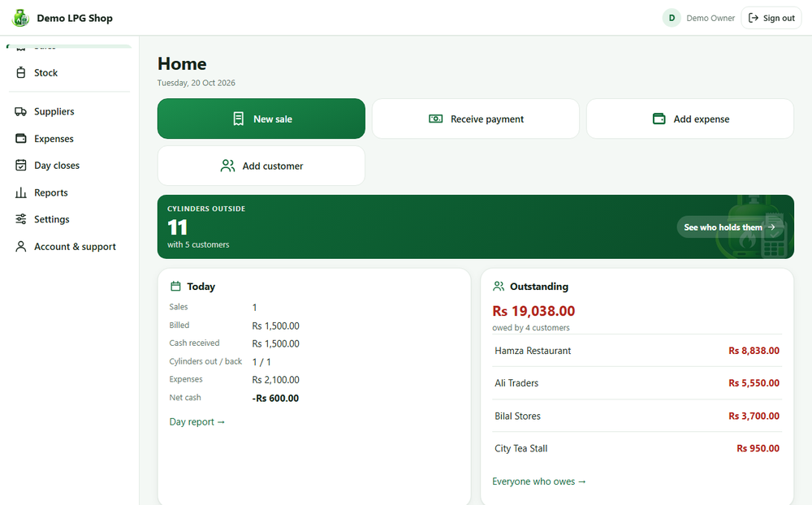Click See who holds them button
The width and height of the screenshot is (812, 505).
[x=730, y=227]
